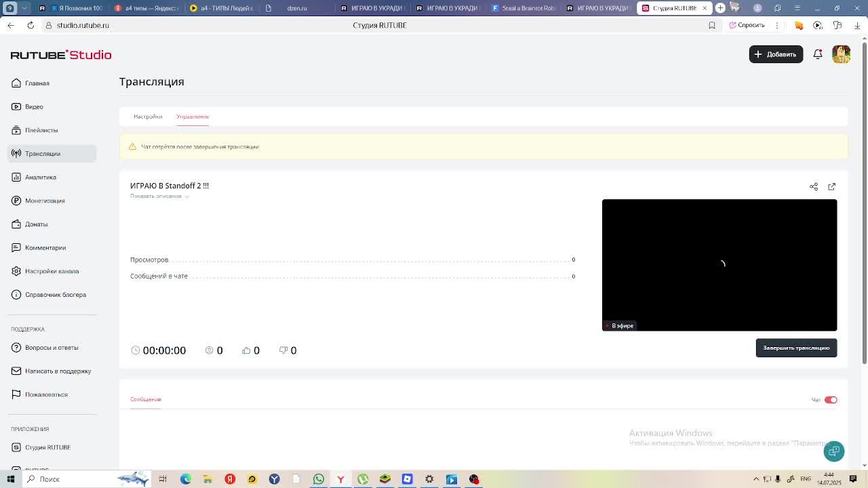Click the Просмотров statistic row
Viewport: 868px width, 488px height.
tap(353, 260)
